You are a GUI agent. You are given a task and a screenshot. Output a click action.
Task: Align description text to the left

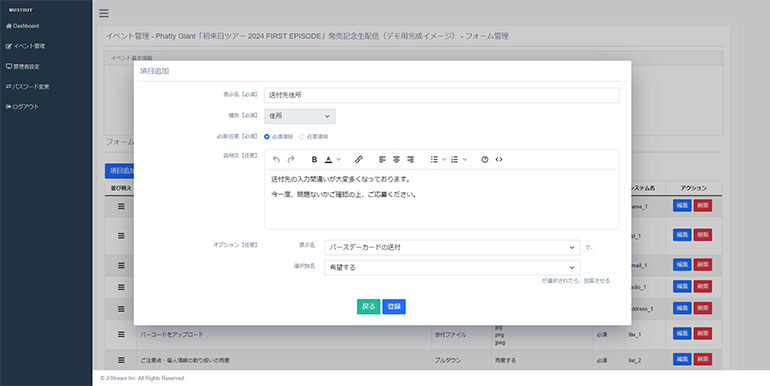point(382,160)
